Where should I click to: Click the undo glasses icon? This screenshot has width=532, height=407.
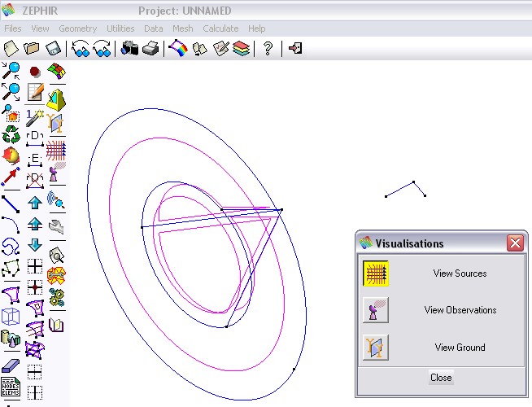click(x=81, y=49)
